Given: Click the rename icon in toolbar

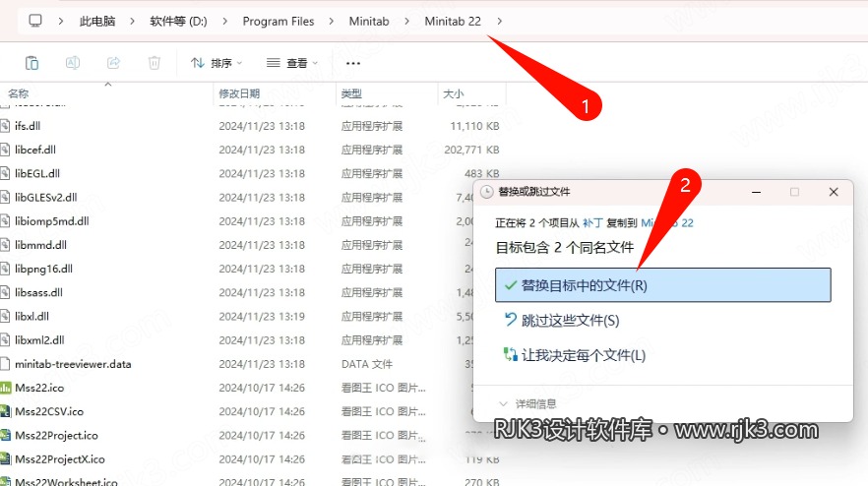Looking at the screenshot, I should (x=73, y=63).
